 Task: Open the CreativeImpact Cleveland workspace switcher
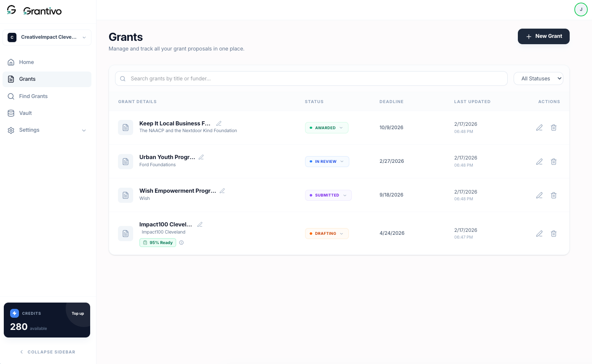coord(47,37)
